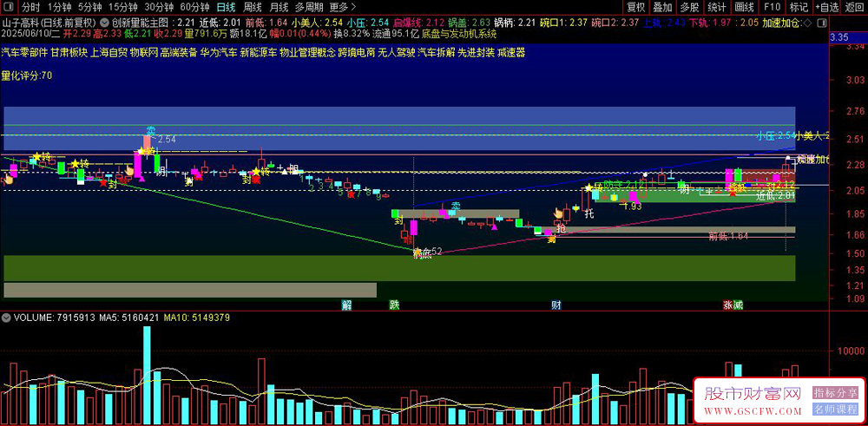
Task: Click the VOLUME: 7915913 label
Action: coord(54,318)
